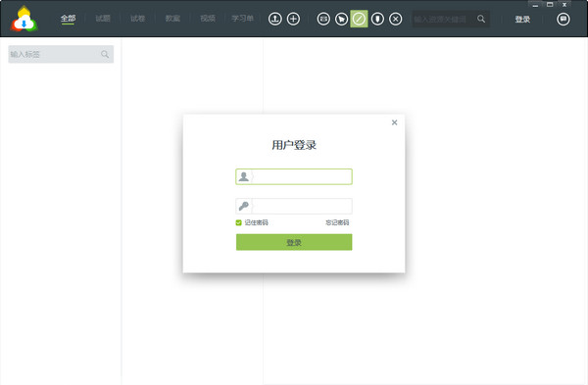Click the highlighted green slash toolbar icon

point(359,19)
